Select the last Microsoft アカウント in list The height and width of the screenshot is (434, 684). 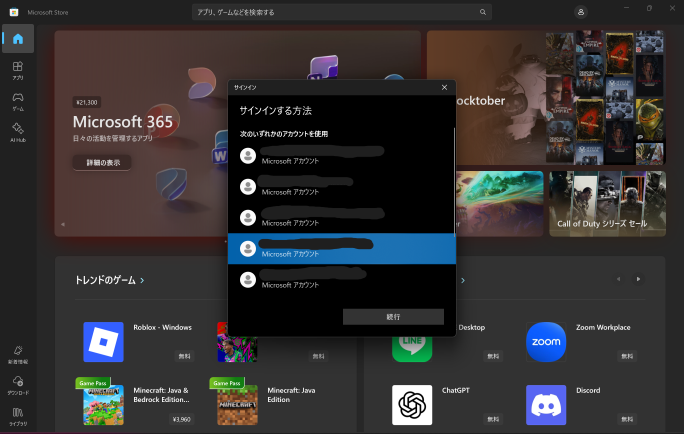click(341, 280)
